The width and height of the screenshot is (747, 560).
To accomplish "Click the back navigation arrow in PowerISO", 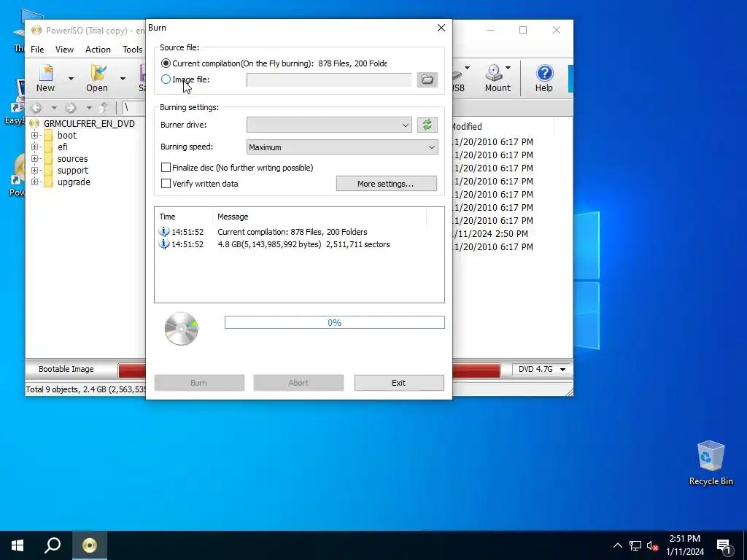I will tap(36, 108).
